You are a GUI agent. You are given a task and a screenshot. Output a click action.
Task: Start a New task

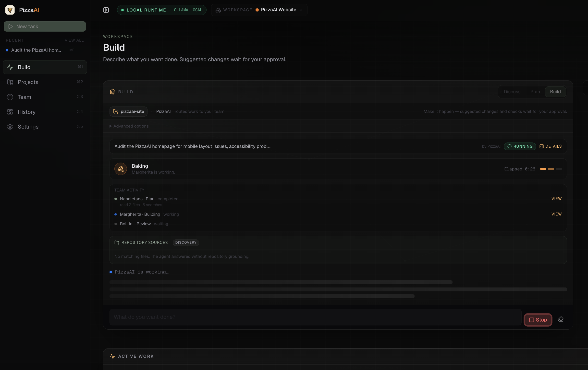pyautogui.click(x=45, y=26)
